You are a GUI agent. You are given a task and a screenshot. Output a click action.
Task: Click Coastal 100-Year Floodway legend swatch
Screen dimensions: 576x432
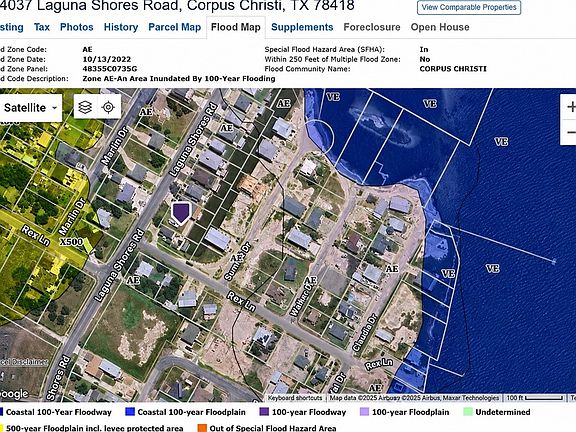tap(1, 412)
